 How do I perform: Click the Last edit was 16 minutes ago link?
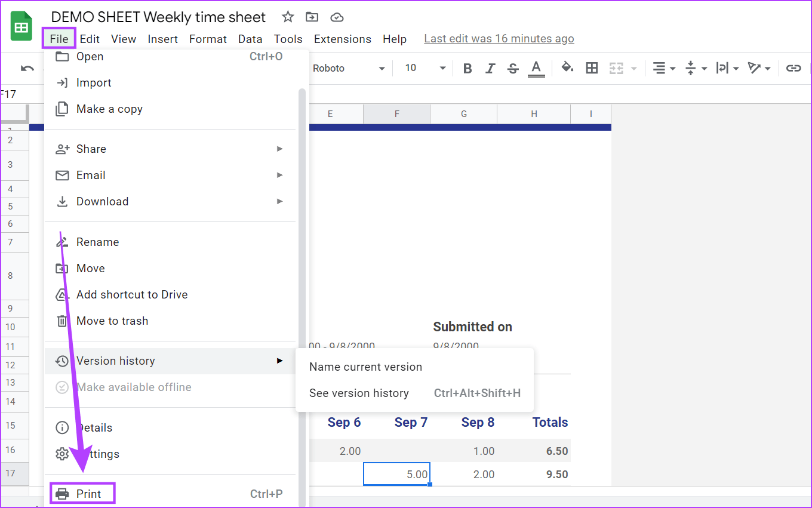point(499,38)
